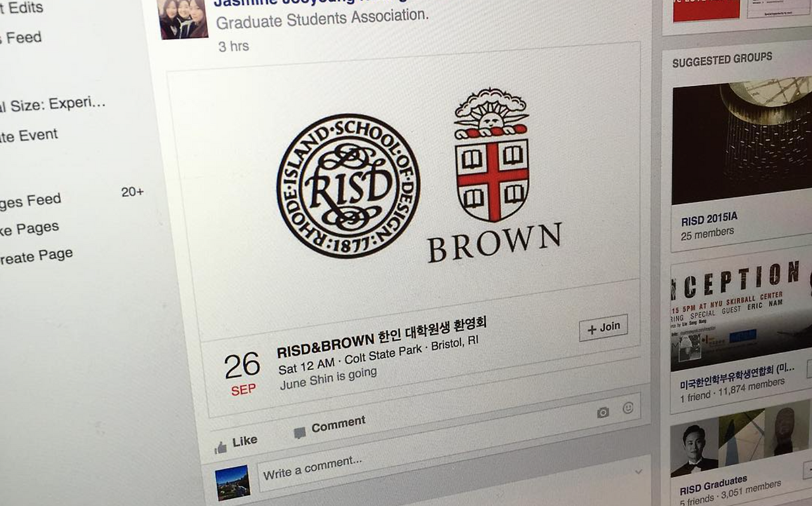Image resolution: width=812 pixels, height=506 pixels.
Task: Click the smiley emoji icon
Action: (628, 408)
